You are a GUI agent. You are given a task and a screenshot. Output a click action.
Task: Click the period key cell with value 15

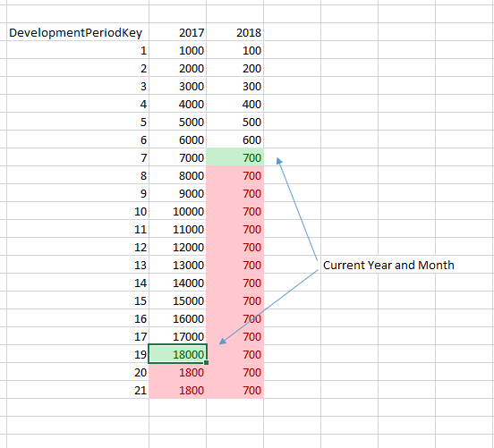click(78, 300)
